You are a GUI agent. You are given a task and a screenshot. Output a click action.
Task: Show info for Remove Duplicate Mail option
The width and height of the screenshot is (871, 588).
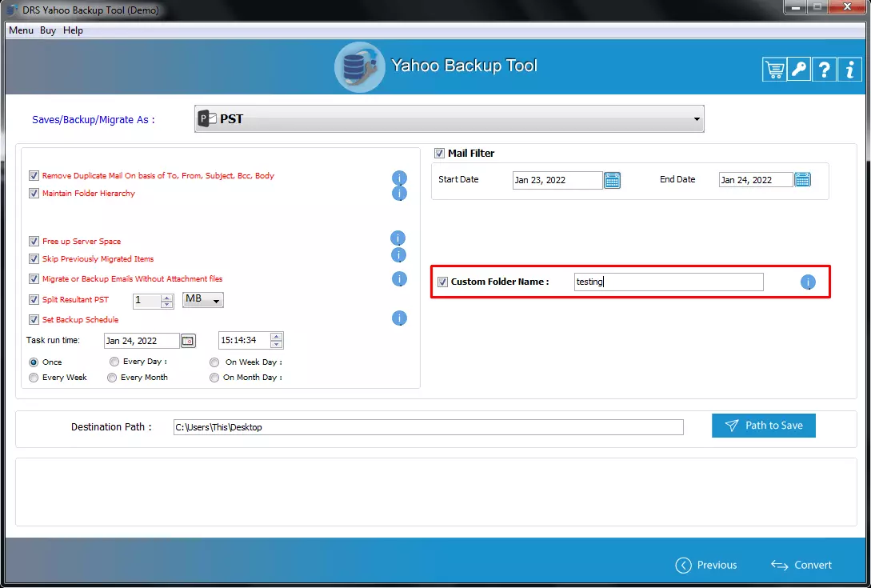399,178
